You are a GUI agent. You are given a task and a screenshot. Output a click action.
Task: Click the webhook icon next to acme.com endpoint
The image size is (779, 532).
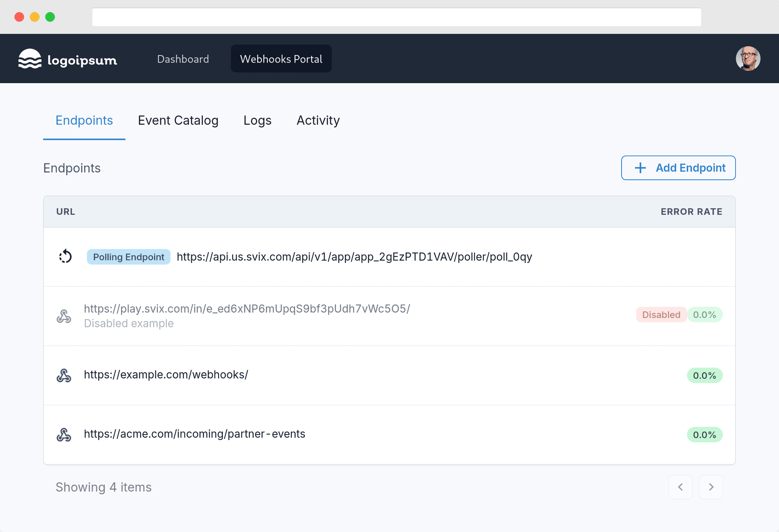pyautogui.click(x=64, y=435)
